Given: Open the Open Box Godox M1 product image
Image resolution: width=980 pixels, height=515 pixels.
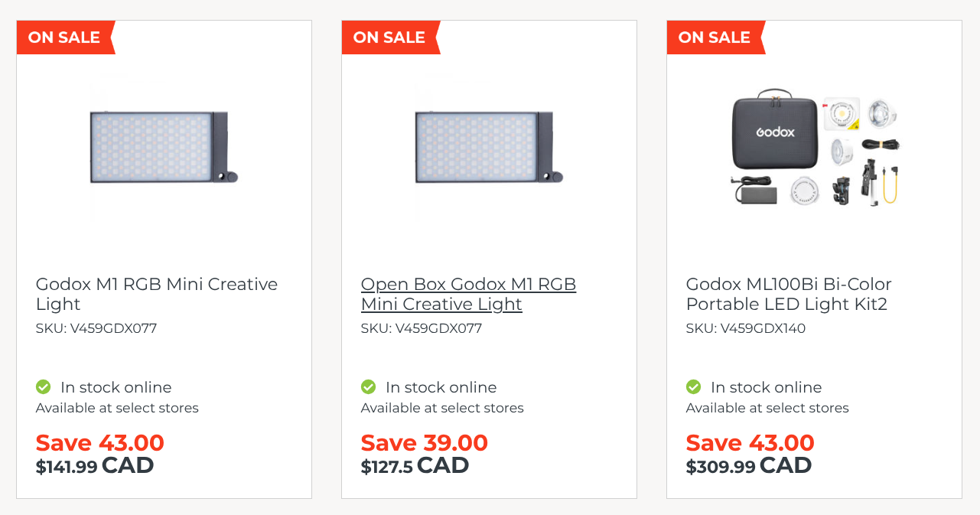Looking at the screenshot, I should 489,146.
